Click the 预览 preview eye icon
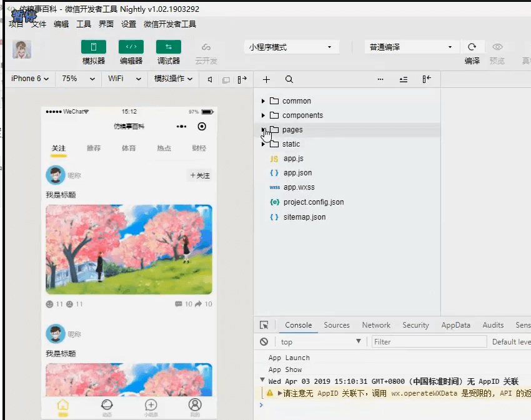 [x=497, y=47]
